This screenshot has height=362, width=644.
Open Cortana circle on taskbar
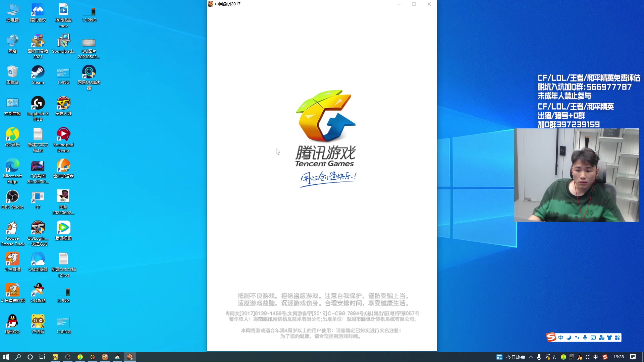30,357
